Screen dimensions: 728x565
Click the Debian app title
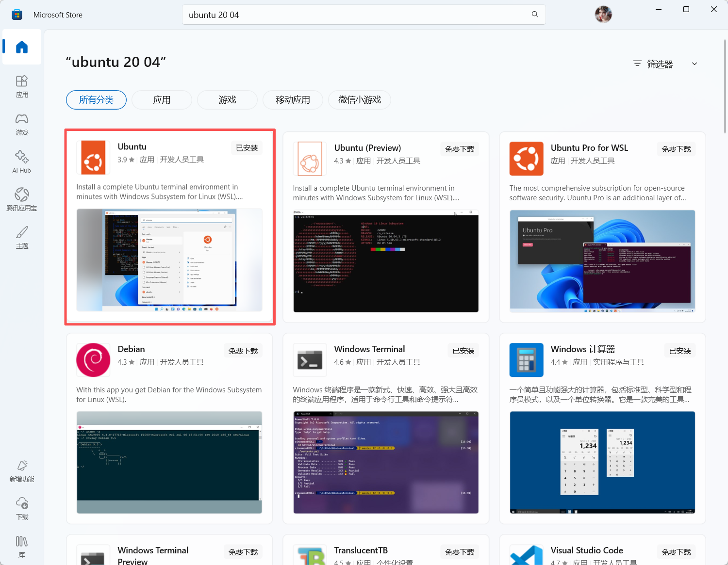click(131, 349)
